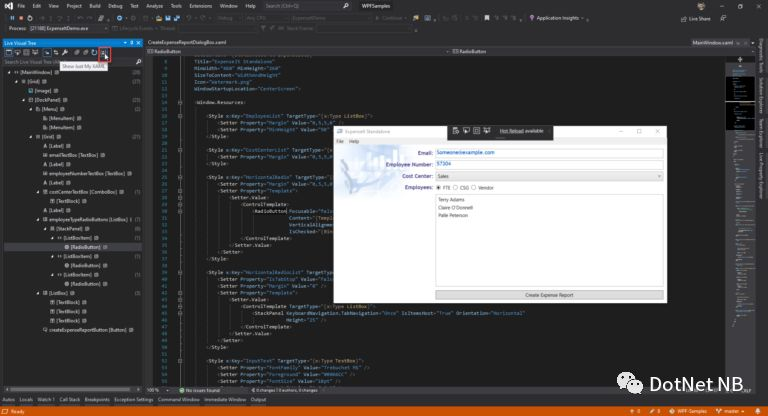Viewport: 768px width, 416px height.
Task: Click the Navigate Backward toolbar icon
Action: pyautogui.click(x=119, y=18)
